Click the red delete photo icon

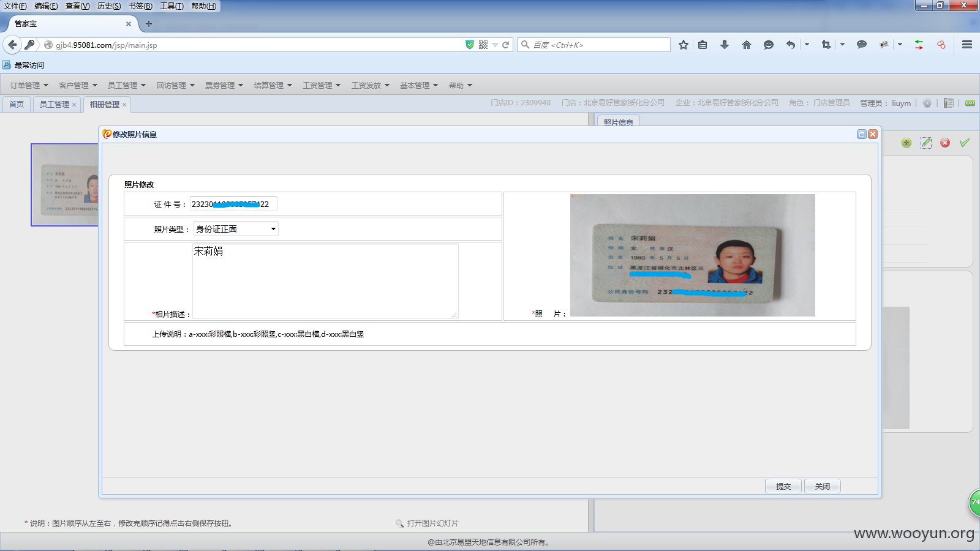[x=945, y=143]
